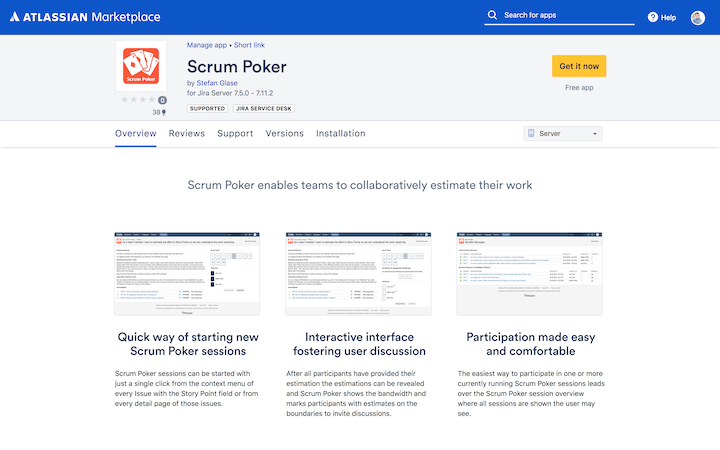Open vendor Stefan Glase's page
Screen dimensions: 720x450
pos(217,83)
